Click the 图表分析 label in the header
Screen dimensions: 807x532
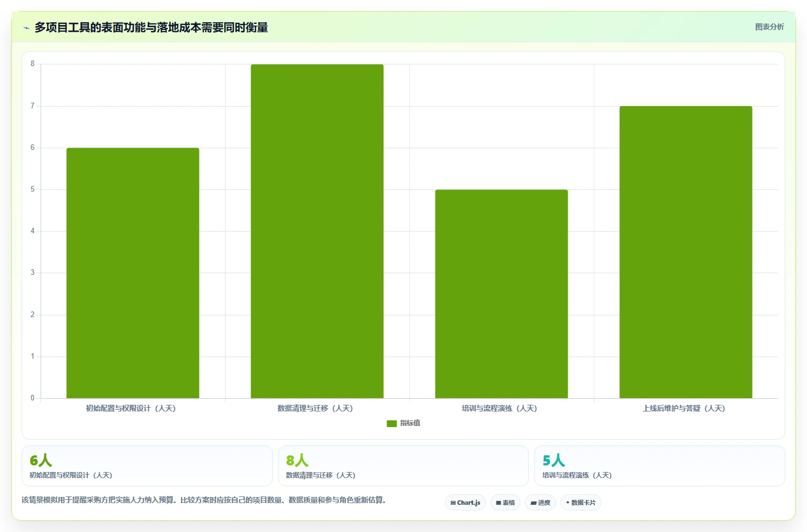coord(769,27)
